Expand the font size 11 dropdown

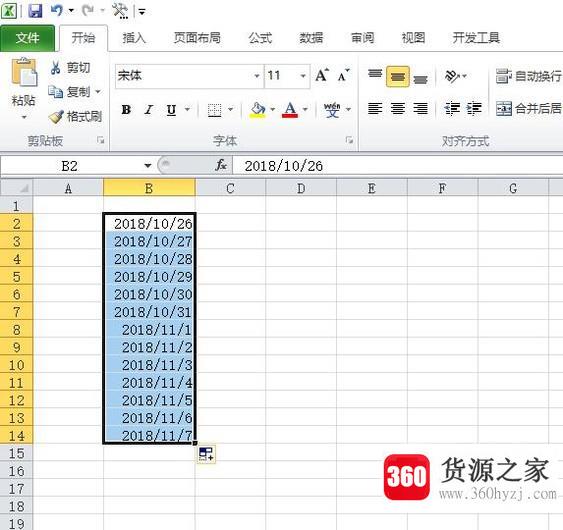[303, 76]
